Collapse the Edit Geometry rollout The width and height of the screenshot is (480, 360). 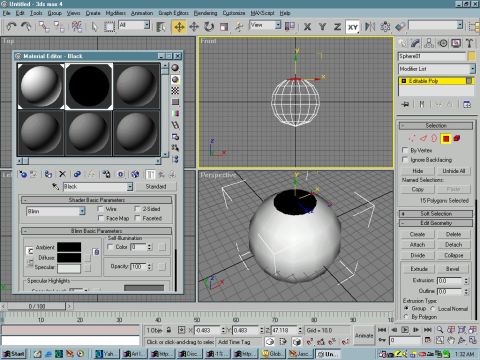click(x=436, y=223)
